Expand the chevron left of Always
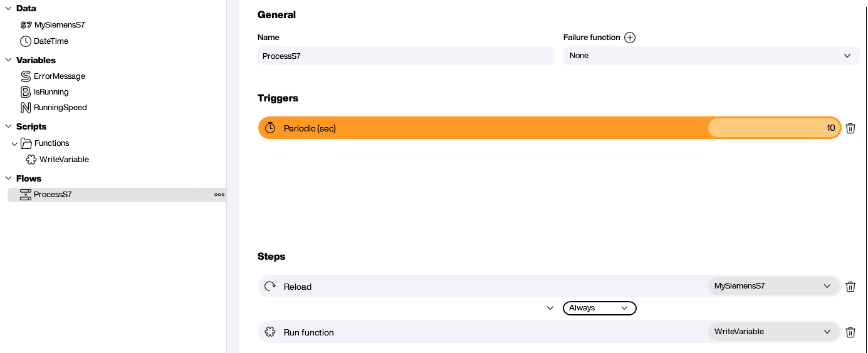This screenshot has height=353, width=868. [550, 308]
